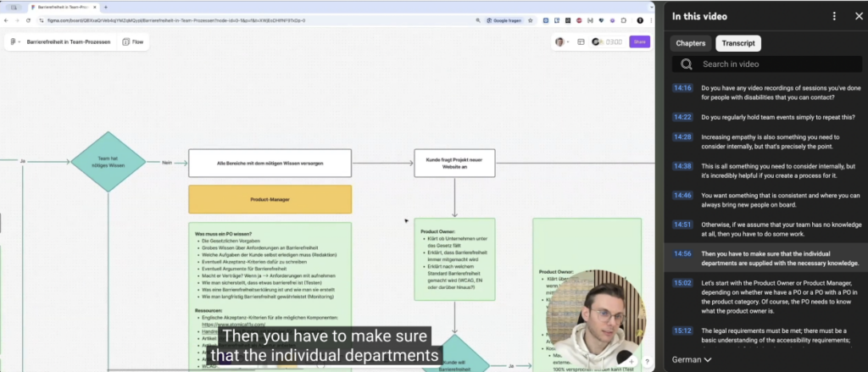Open the extensions puzzle icon
The height and width of the screenshot is (372, 868).
[624, 20]
